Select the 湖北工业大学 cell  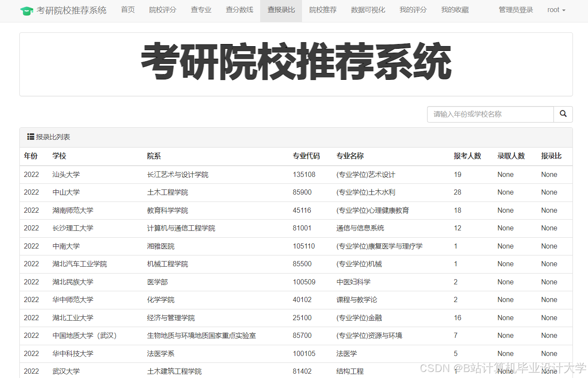(72, 318)
